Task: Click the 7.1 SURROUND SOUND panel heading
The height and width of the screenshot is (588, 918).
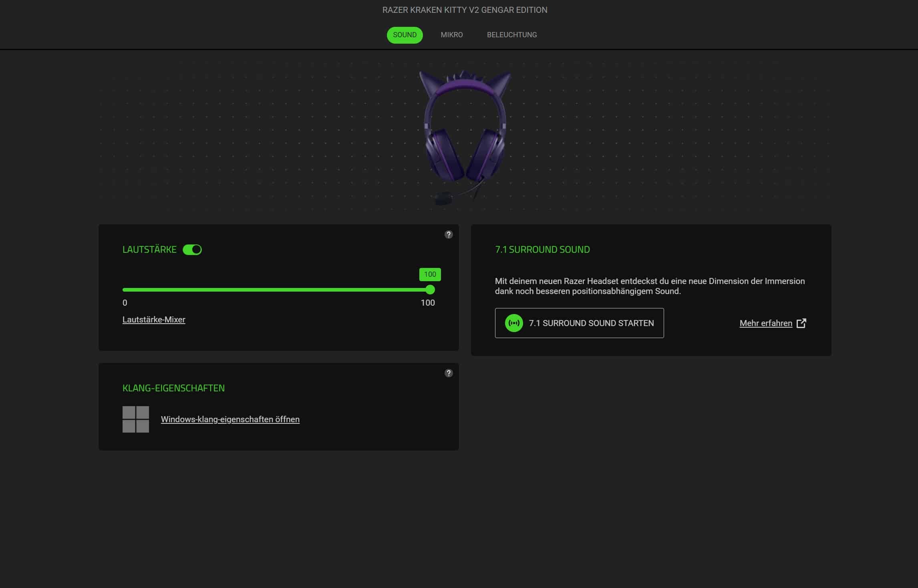Action: click(x=542, y=250)
